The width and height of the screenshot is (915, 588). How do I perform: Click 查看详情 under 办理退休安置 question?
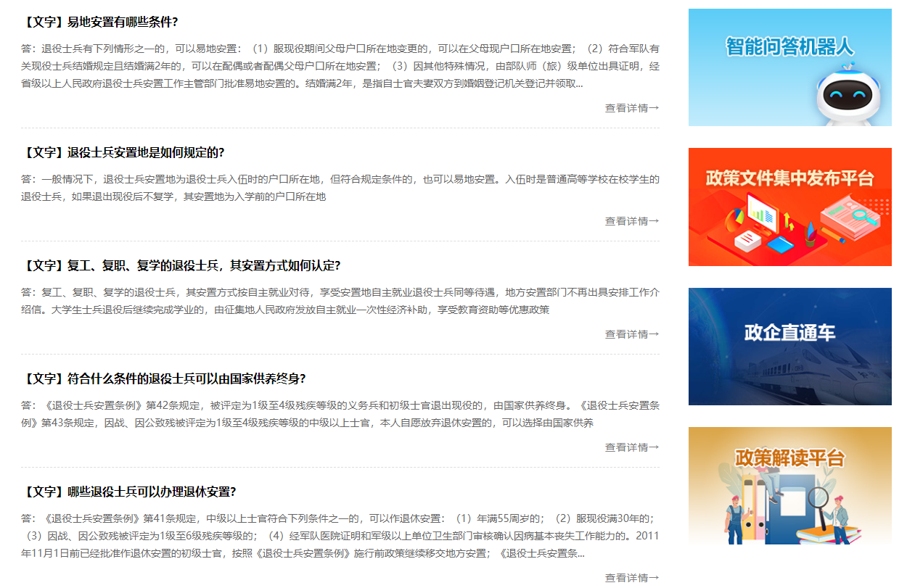[632, 578]
